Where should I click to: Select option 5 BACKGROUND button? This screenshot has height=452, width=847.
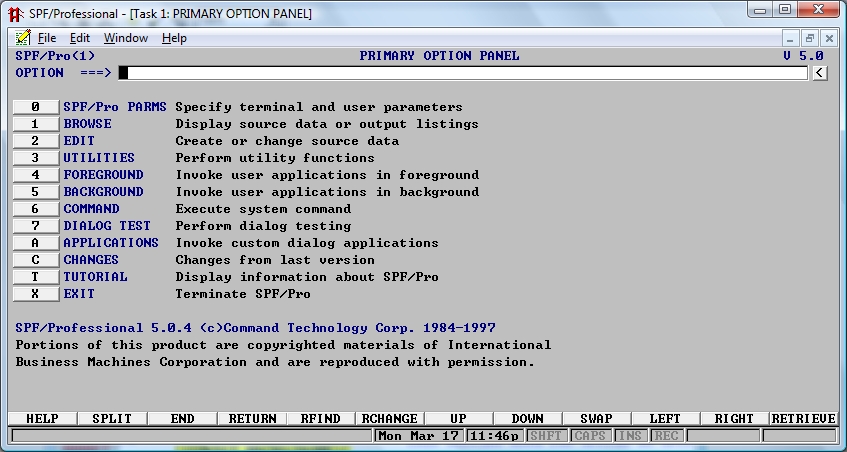[x=36, y=192]
